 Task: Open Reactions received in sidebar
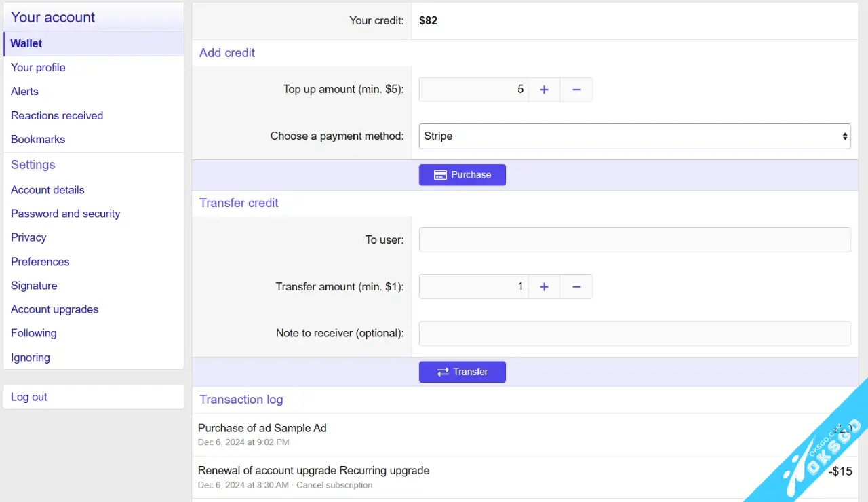(x=57, y=116)
